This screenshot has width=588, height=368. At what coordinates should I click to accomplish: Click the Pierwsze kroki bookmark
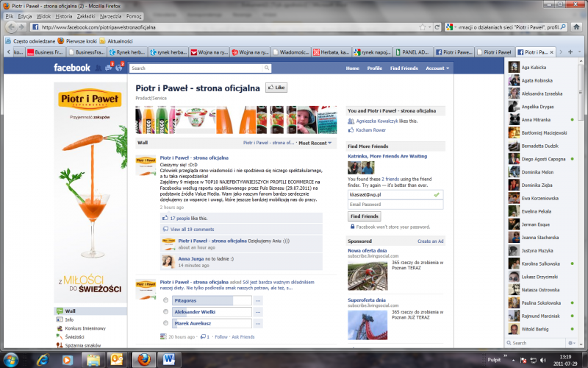pyautogui.click(x=77, y=41)
